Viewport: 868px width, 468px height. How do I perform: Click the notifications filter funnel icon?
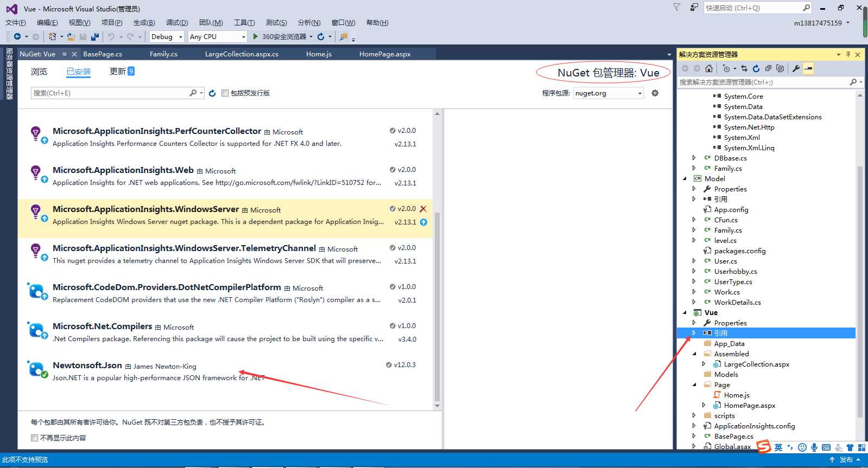676,7
